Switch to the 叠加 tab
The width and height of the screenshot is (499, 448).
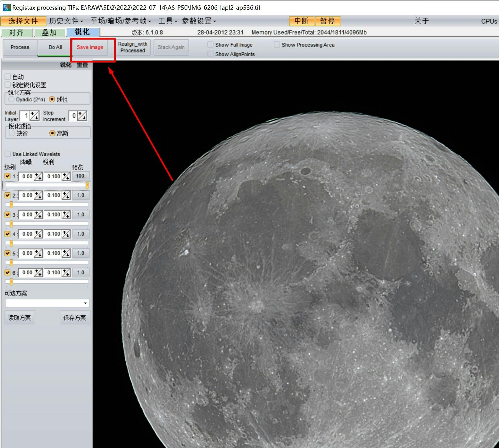tap(50, 32)
